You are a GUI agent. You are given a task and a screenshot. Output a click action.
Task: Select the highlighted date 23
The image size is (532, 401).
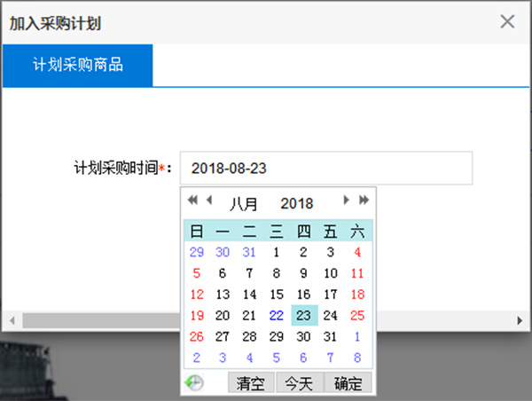tap(304, 316)
